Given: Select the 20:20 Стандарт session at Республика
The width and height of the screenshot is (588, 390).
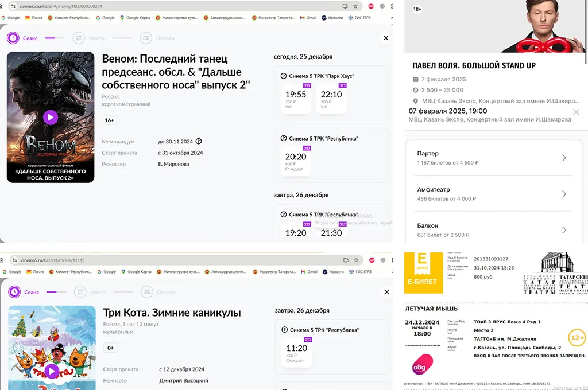Looking at the screenshot, I should click(296, 161).
